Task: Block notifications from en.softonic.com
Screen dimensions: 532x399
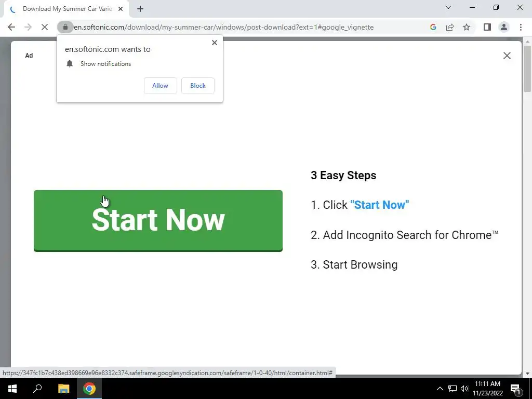Action: point(198,86)
